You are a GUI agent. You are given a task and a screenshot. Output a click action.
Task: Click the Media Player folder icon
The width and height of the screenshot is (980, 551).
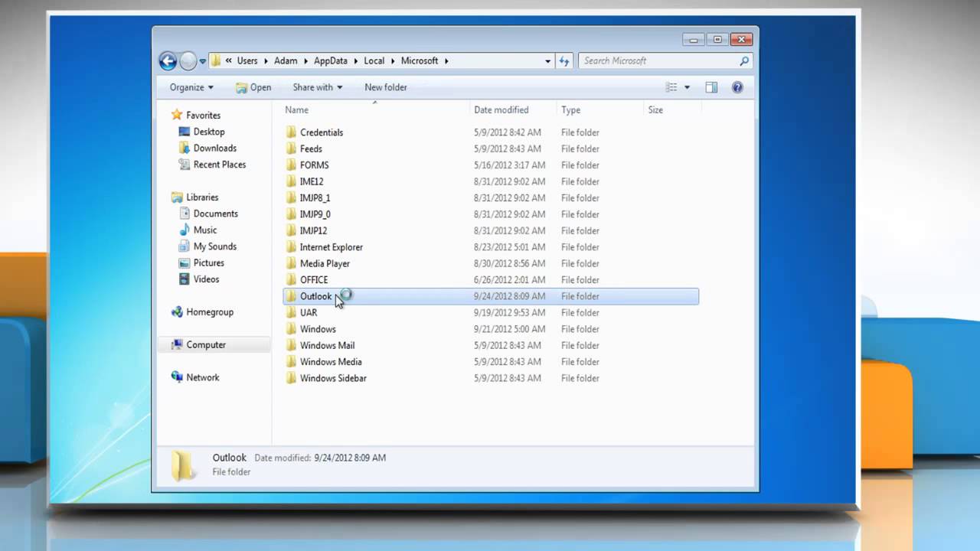[x=290, y=263]
